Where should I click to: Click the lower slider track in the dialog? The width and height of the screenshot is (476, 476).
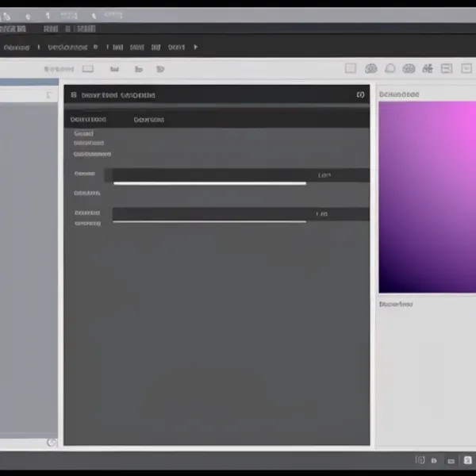tap(209, 222)
